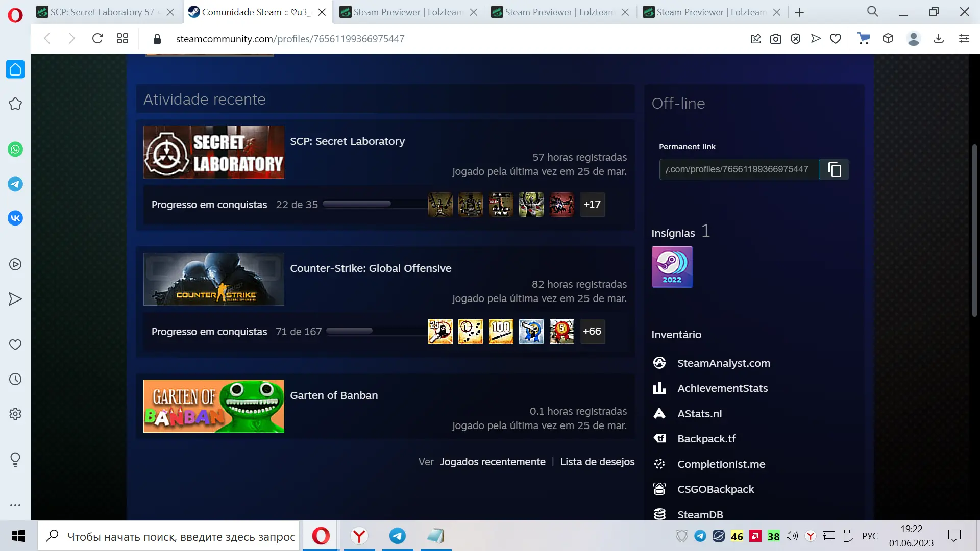Open SteamDB link
980x551 pixels.
tap(700, 514)
